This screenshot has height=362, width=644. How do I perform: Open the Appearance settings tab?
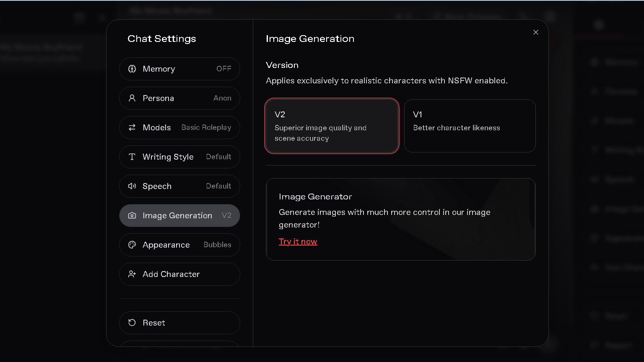pyautogui.click(x=179, y=245)
